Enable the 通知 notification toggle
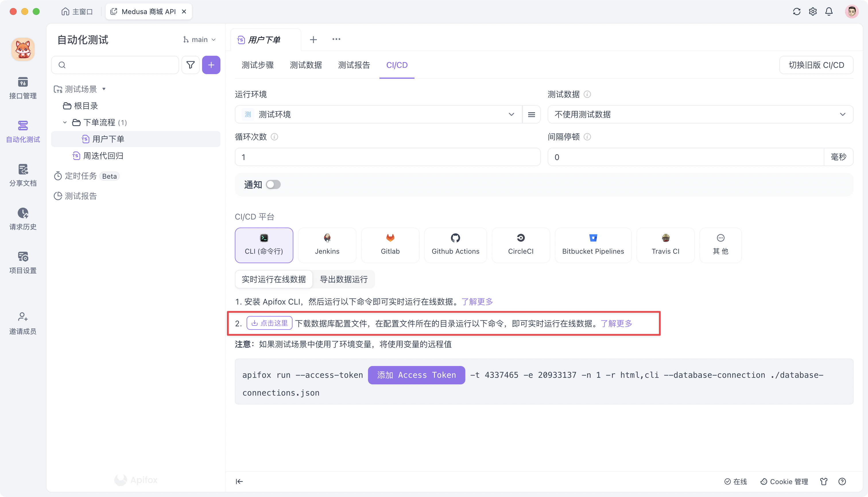 click(273, 184)
